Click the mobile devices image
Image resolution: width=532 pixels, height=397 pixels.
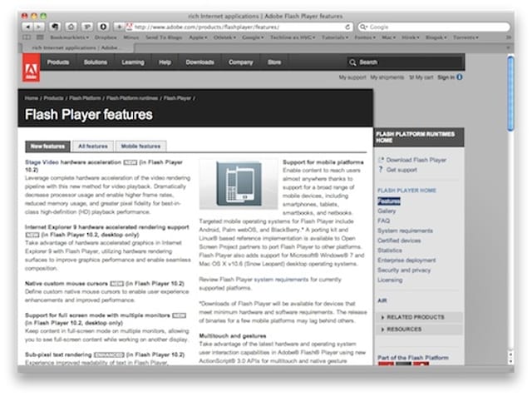pyautogui.click(x=239, y=184)
